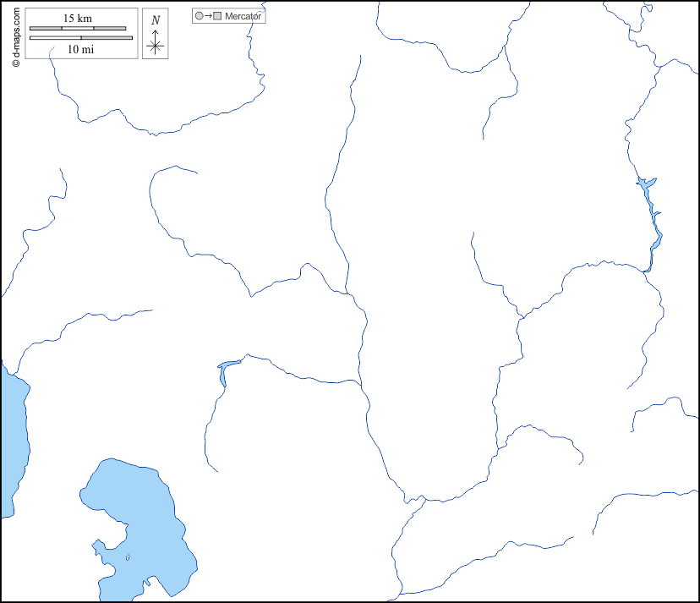
Task: Click the narrow elongated reservoir on the right
Action: coord(653,224)
